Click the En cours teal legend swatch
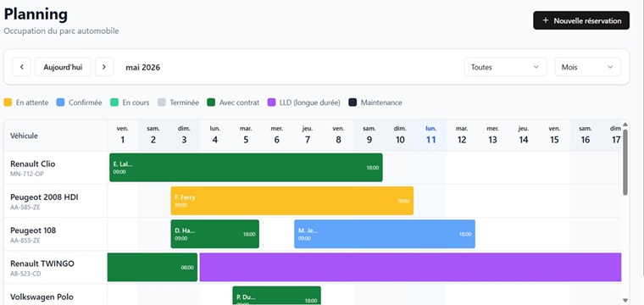This screenshot has width=644, height=305. tap(114, 103)
